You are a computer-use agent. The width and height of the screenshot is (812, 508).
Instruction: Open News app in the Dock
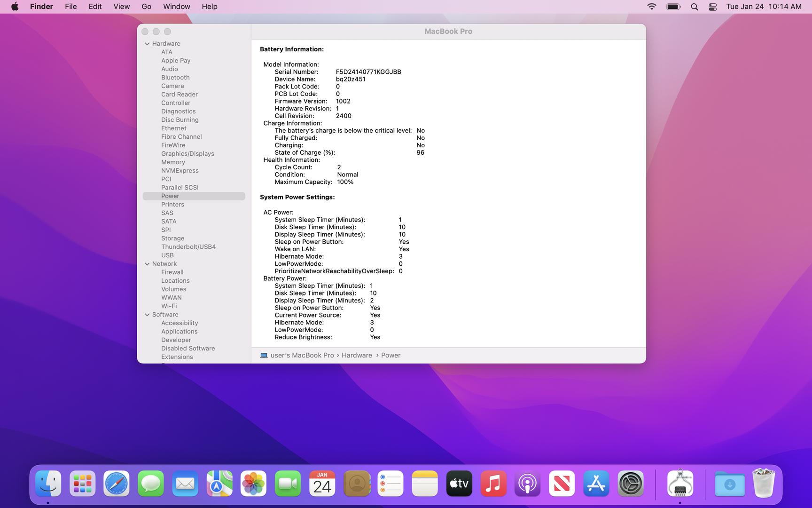[x=562, y=484]
